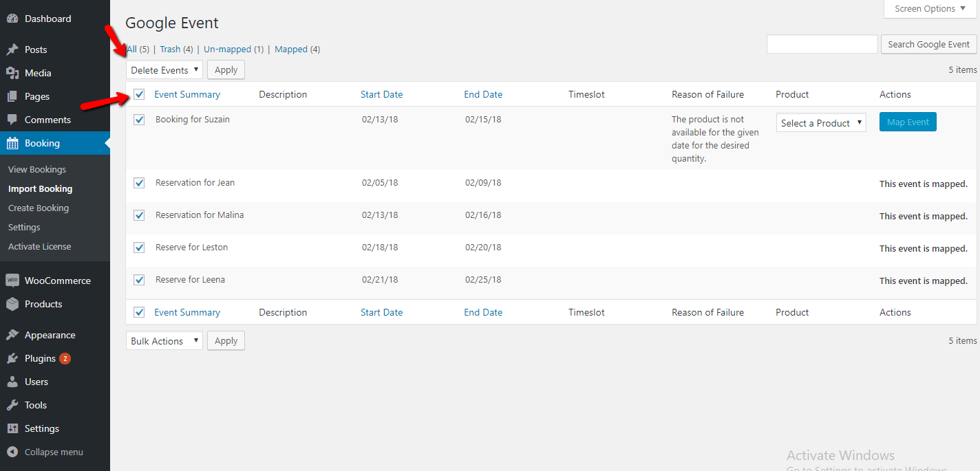Click into the event search text field
The image size is (980, 471).
pos(822,44)
